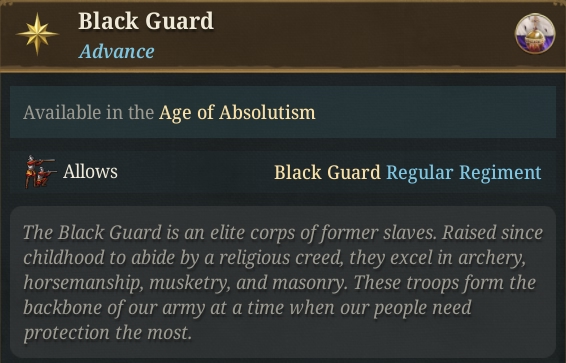
Task: Click the musketeer soldiers unit icon
Action: pos(40,172)
